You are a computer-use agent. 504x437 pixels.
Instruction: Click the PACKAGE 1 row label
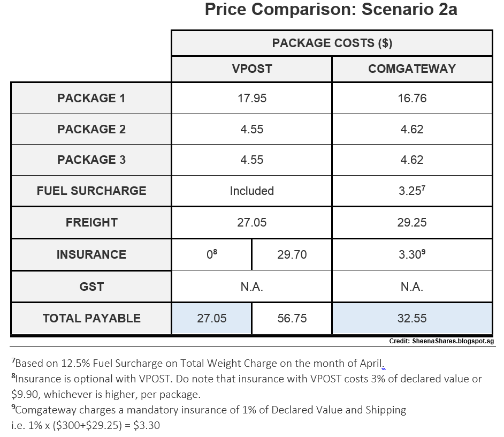coord(91,98)
